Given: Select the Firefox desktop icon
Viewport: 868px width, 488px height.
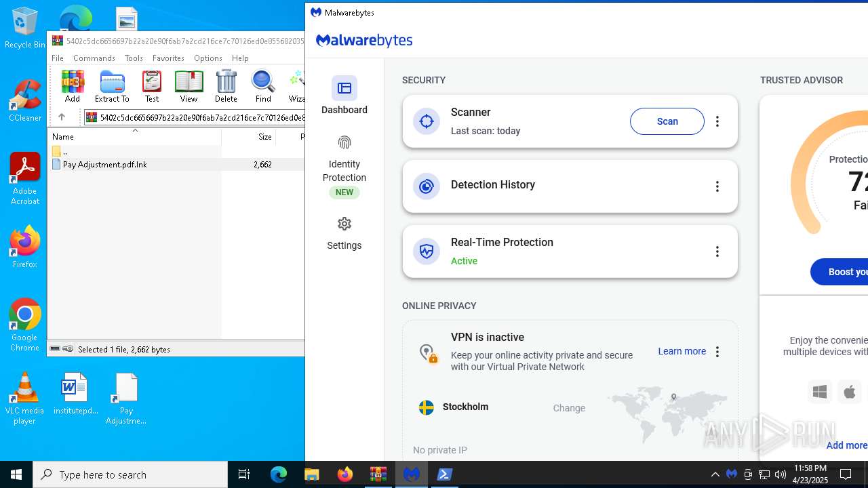Looking at the screenshot, I should coord(25,247).
